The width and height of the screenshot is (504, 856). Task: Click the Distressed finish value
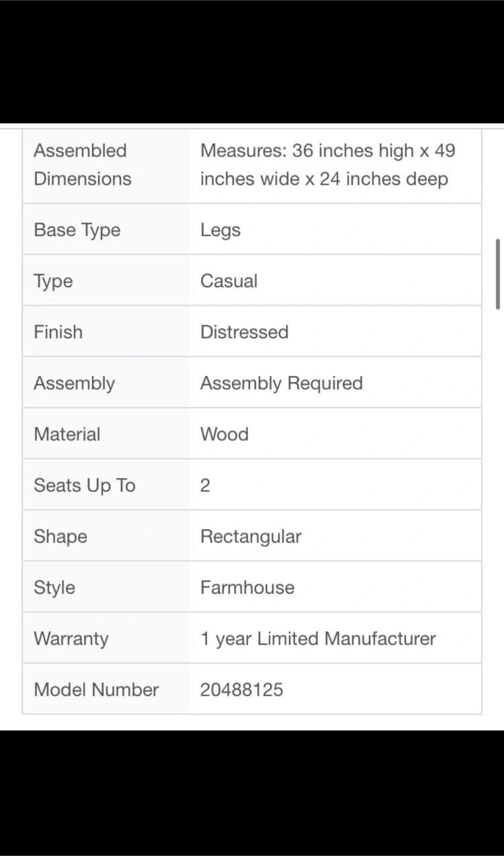pos(244,332)
